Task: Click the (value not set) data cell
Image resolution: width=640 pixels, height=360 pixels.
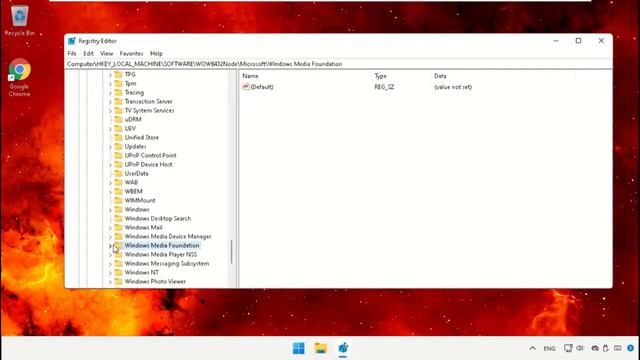Action: (x=453, y=87)
